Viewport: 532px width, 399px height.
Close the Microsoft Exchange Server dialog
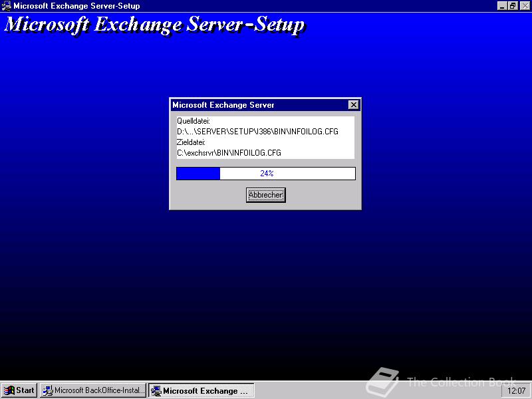[354, 105]
